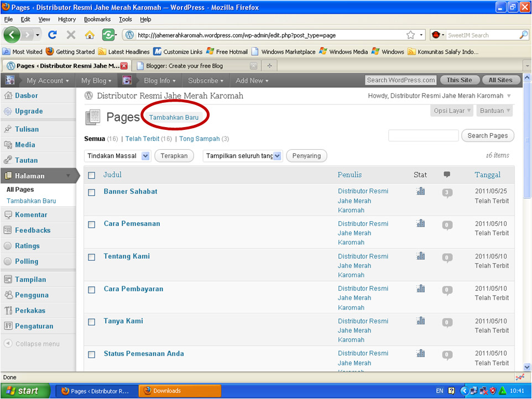Click the blog avatar icon beside Blog Info
Viewport: 532px width, 399px height.
tap(127, 80)
